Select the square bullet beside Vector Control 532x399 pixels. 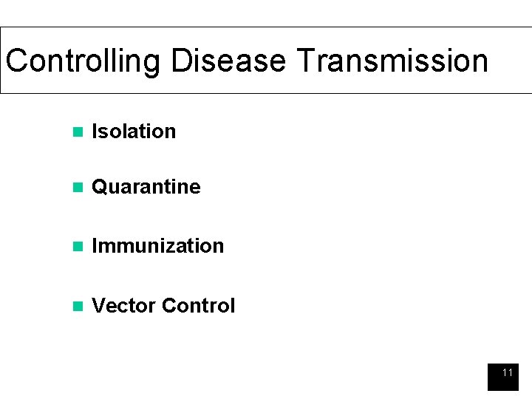[x=74, y=307]
